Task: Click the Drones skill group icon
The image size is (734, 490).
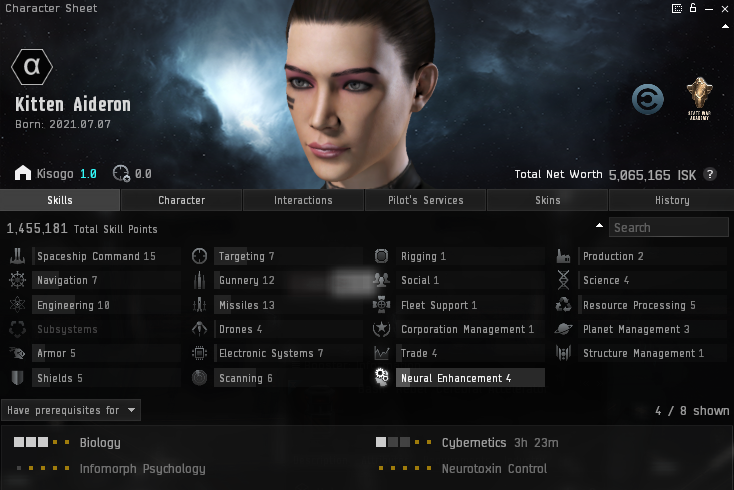Action: tap(199, 329)
